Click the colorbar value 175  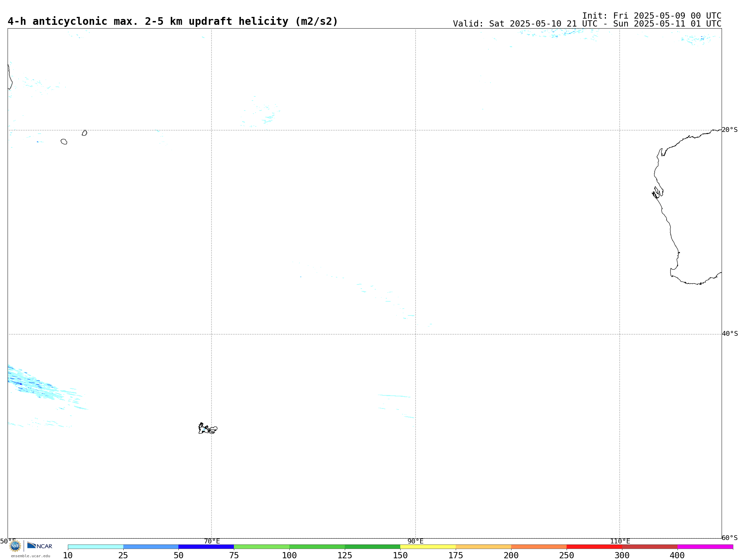coord(456,556)
